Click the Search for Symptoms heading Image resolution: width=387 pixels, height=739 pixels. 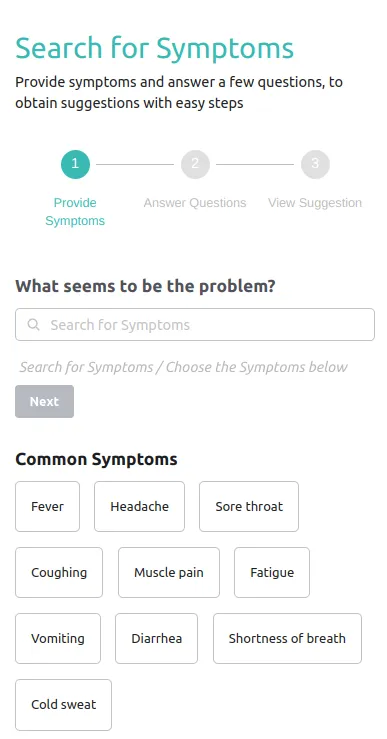pos(155,48)
